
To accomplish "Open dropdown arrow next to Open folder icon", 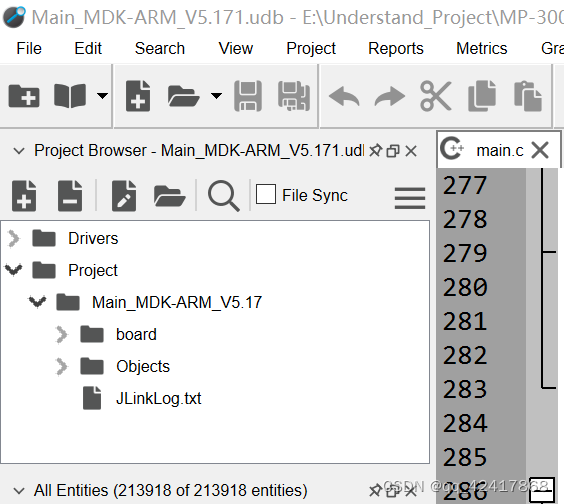I will [216, 96].
